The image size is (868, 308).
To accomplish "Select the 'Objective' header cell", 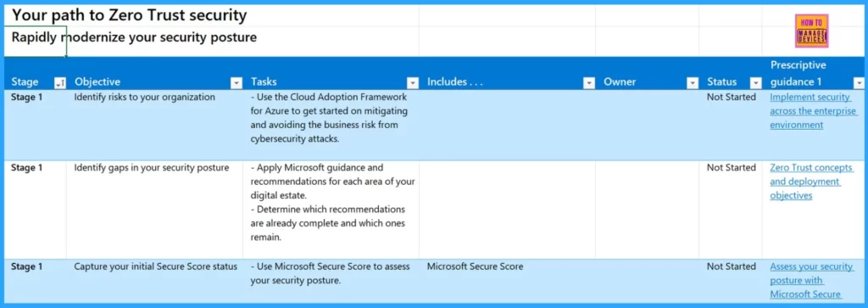I will coord(154,73).
